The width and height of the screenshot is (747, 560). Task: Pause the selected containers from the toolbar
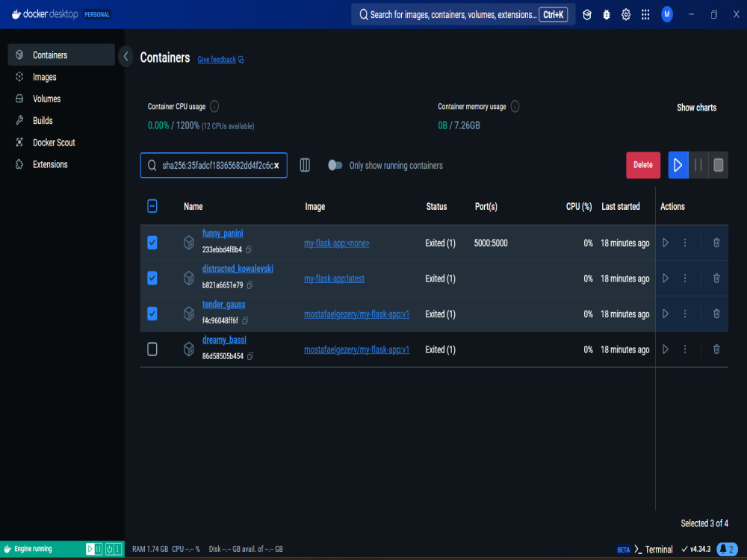(698, 165)
